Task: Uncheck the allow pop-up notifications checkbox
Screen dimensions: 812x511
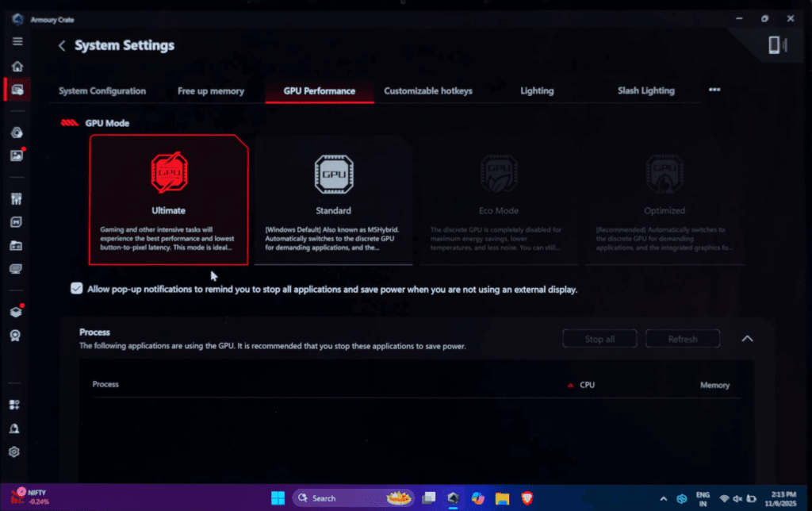Action: [77, 289]
